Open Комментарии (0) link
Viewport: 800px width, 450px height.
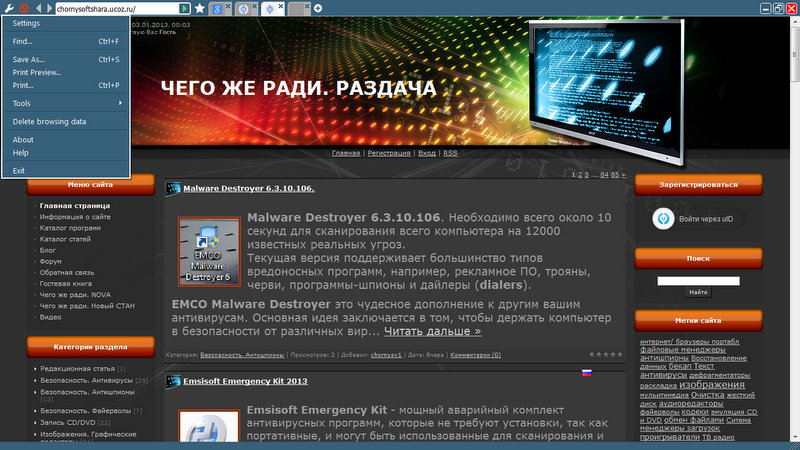pyautogui.click(x=476, y=355)
